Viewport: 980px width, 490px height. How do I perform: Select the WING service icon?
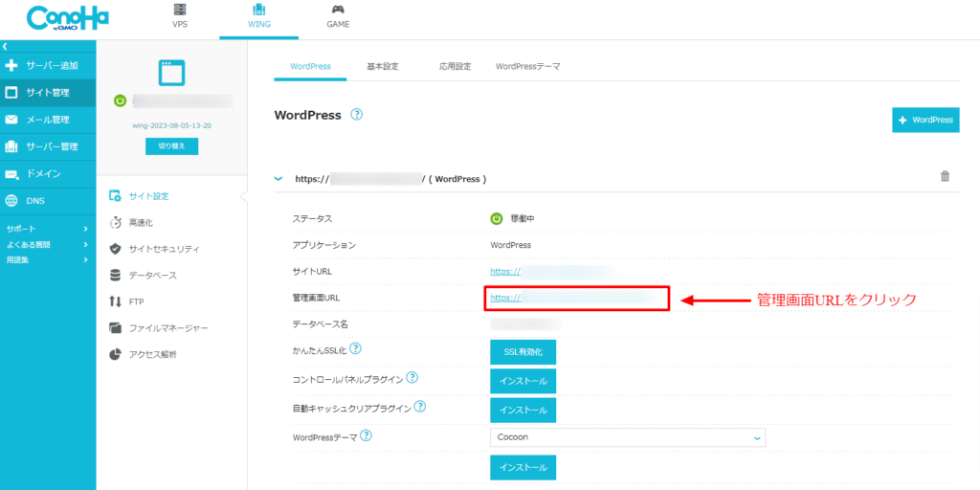click(258, 10)
